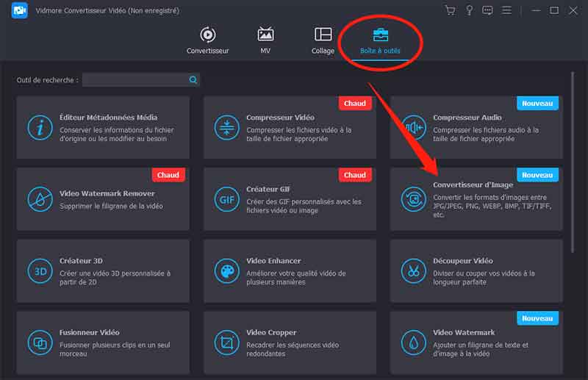The width and height of the screenshot is (588, 380).
Task: Launch the Créateur GIF icon
Action: click(x=226, y=199)
